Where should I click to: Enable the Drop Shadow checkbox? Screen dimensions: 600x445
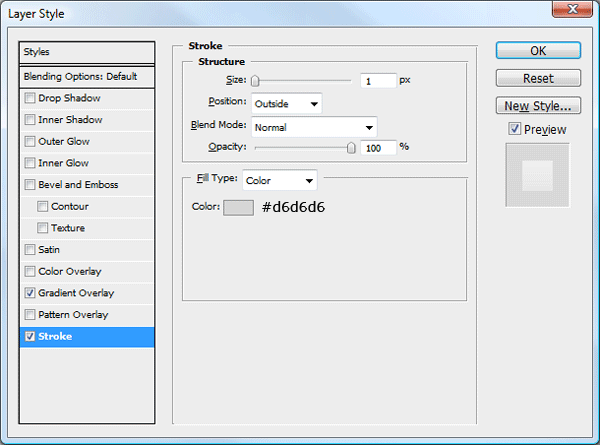30,98
